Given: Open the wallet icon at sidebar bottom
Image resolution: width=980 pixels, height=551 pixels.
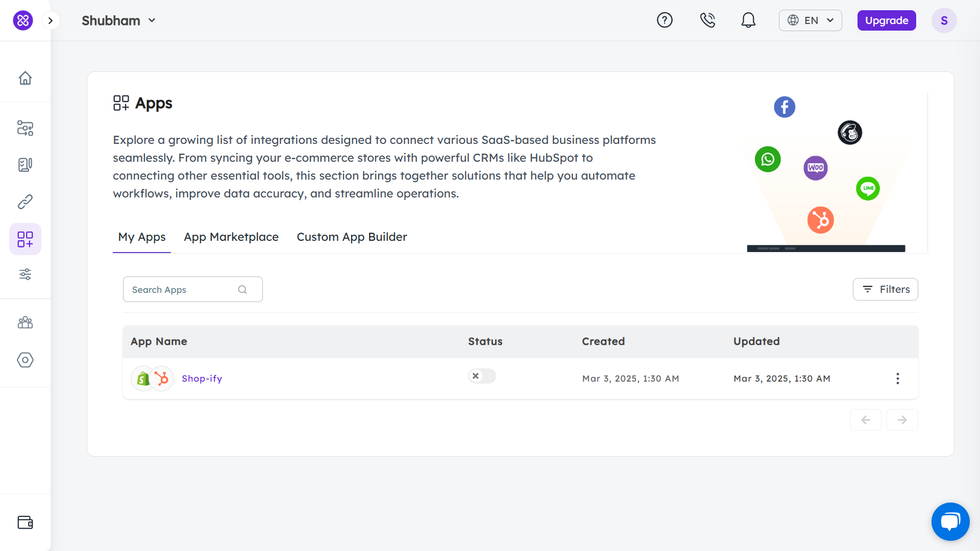Looking at the screenshot, I should 25,522.
